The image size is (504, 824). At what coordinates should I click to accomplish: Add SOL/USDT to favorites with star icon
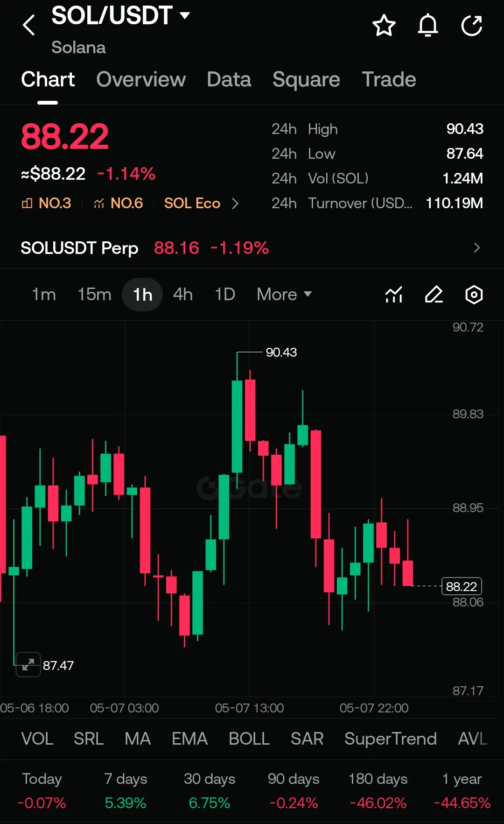point(384,25)
